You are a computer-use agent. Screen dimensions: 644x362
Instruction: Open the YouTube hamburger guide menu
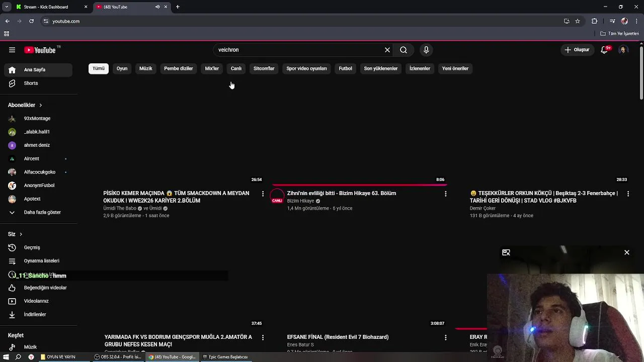[12, 50]
